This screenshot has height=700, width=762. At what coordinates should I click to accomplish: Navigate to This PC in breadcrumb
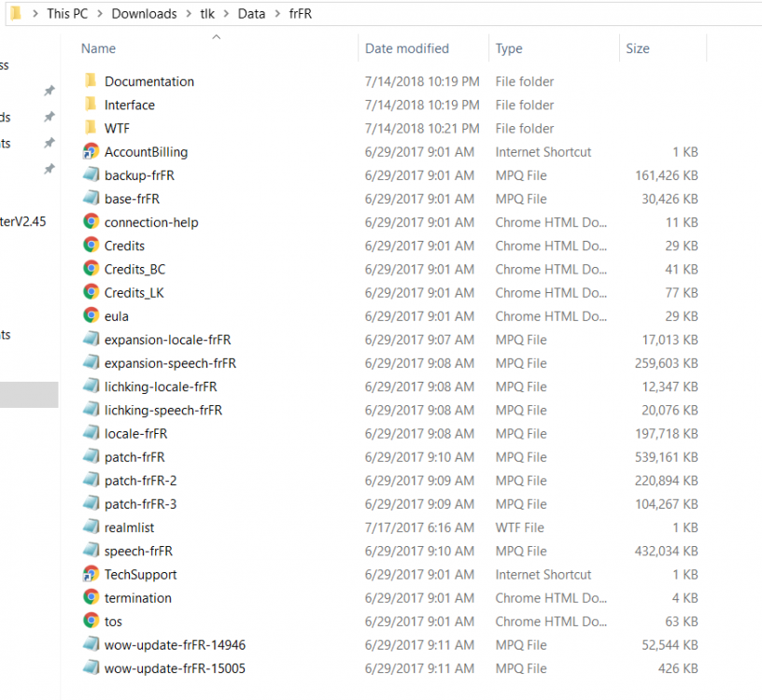click(67, 14)
